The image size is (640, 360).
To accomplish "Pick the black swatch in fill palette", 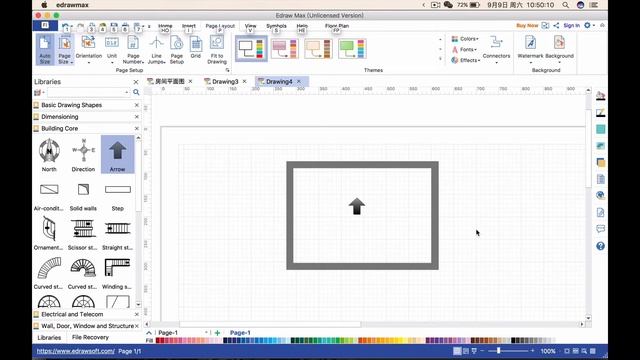I will (x=513, y=340).
